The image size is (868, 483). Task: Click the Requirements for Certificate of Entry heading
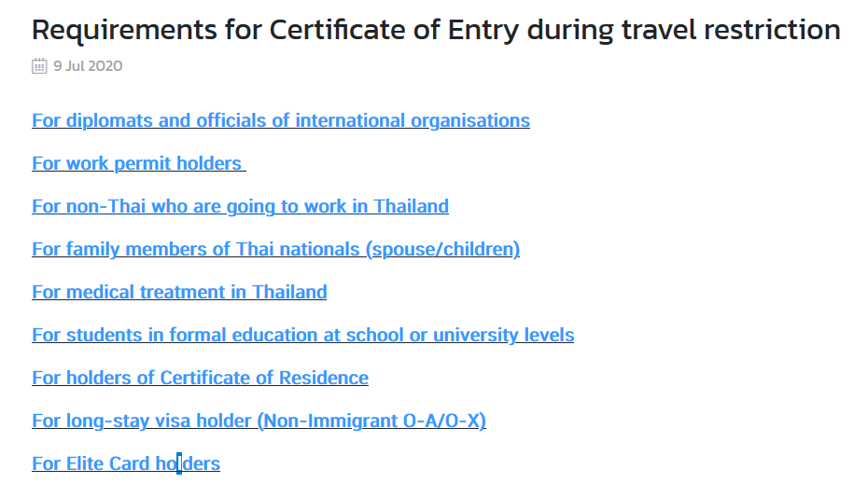click(x=436, y=30)
